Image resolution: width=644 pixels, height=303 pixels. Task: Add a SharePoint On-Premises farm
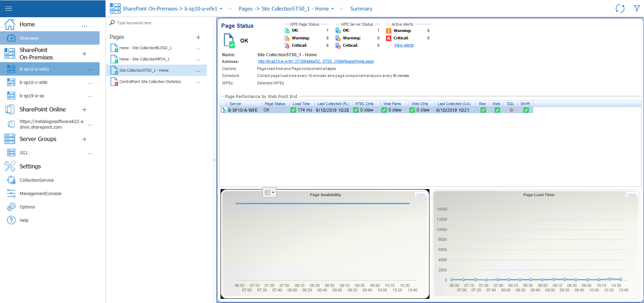coord(84,54)
